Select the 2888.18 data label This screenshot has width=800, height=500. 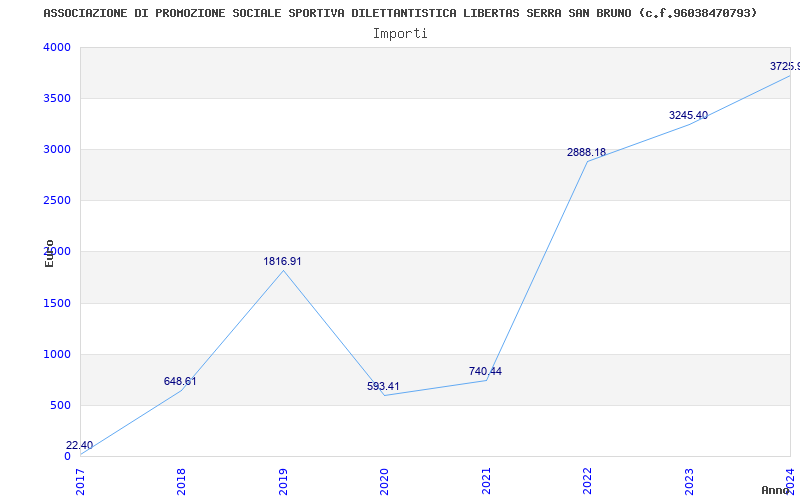click(586, 152)
